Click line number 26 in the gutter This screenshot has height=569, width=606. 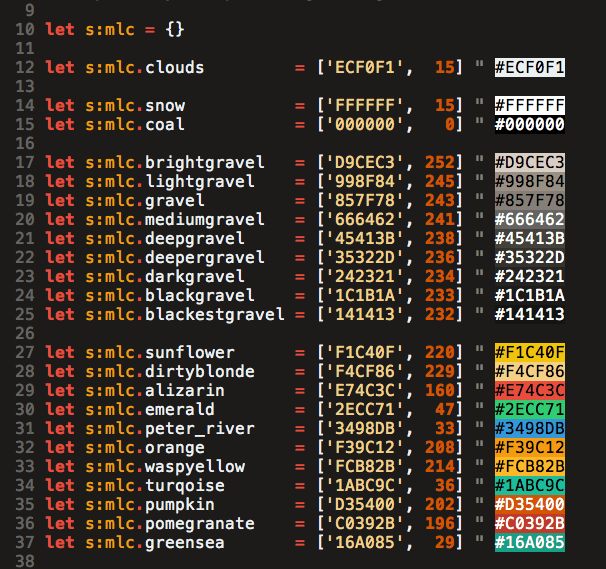pos(25,333)
